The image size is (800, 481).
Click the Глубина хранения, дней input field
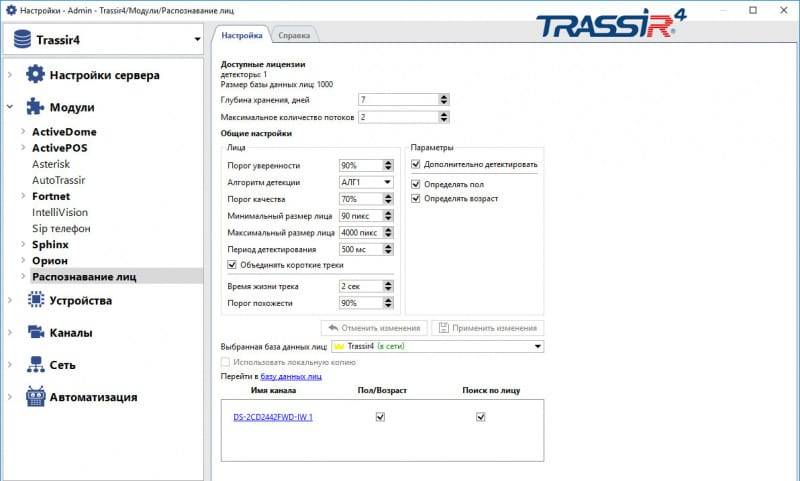398,99
